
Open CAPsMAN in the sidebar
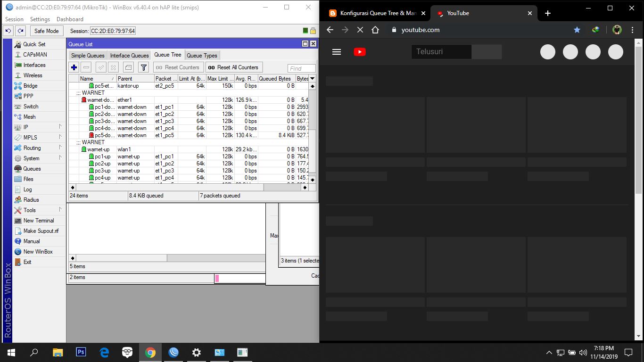click(x=35, y=55)
